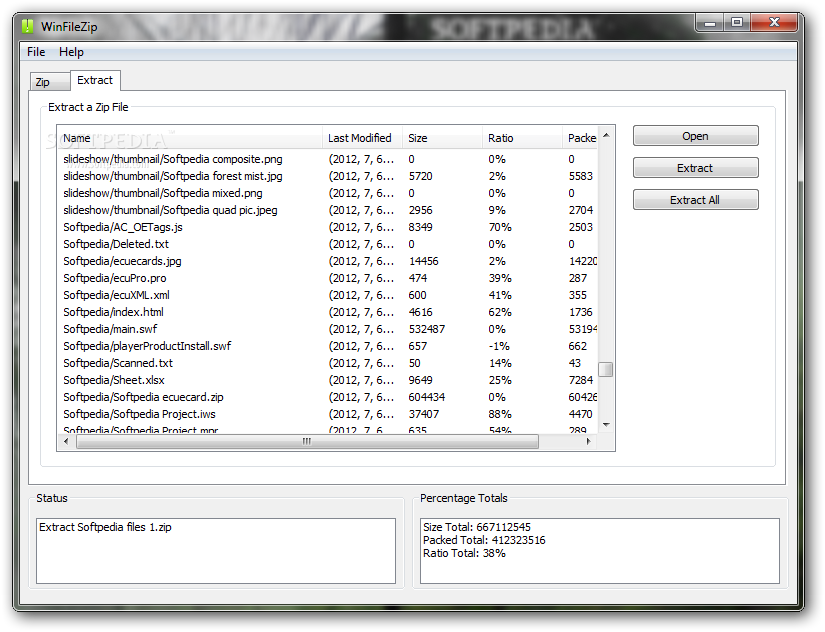Sort by the Last Modified column header

coord(362,138)
